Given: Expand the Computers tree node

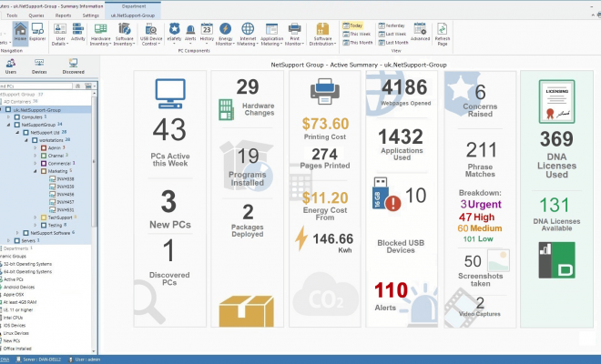Looking at the screenshot, I should click(x=9, y=117).
